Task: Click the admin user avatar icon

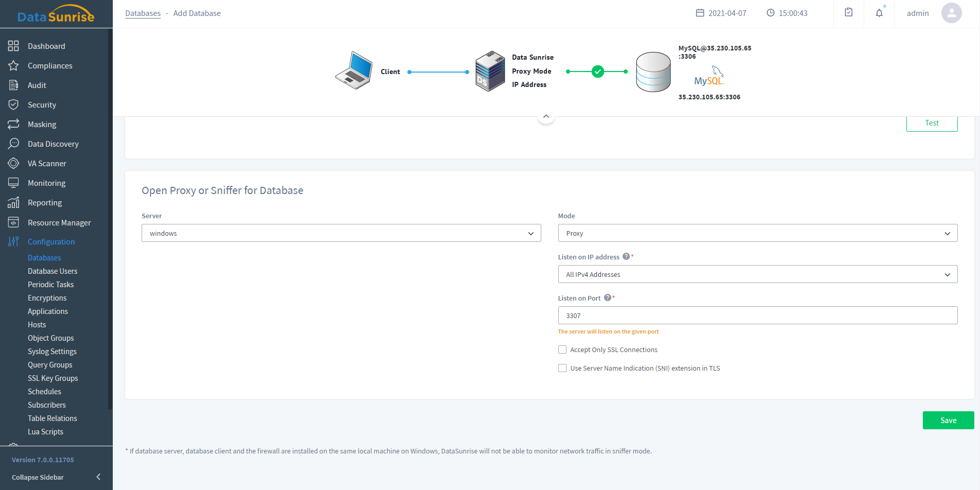Action: click(951, 13)
